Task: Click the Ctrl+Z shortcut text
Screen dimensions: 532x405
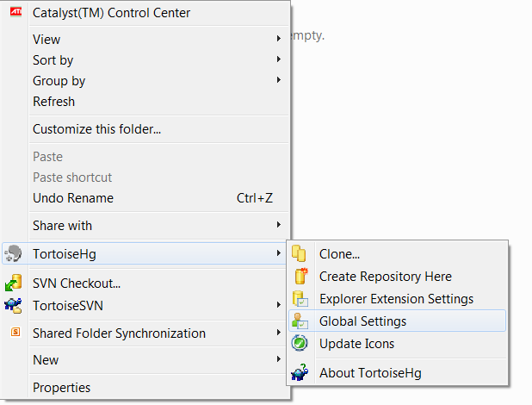Action: coord(255,198)
